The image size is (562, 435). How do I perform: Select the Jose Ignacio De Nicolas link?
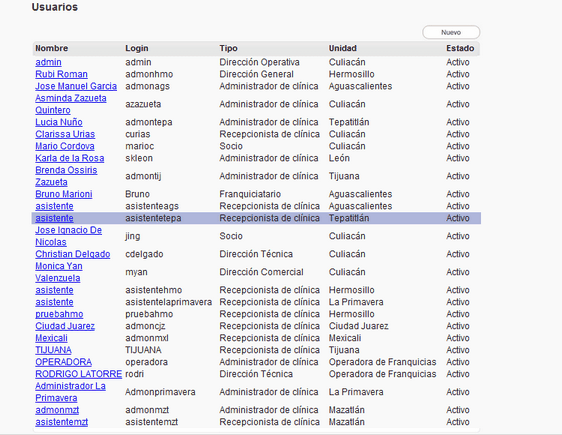click(68, 236)
